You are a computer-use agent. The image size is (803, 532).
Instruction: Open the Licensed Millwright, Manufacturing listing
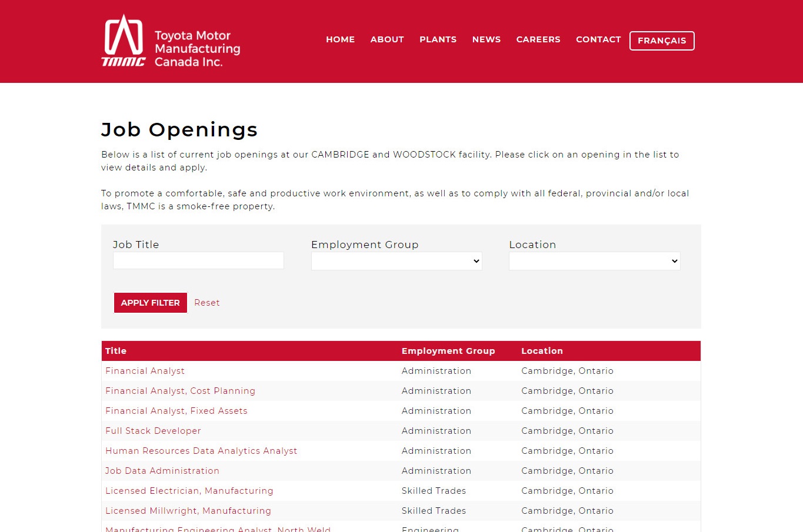click(188, 511)
